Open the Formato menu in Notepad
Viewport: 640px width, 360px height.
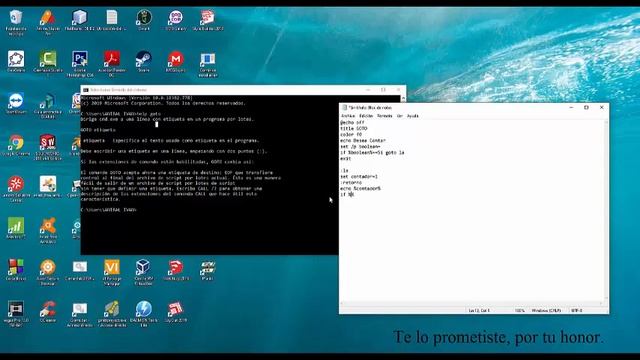(384, 116)
